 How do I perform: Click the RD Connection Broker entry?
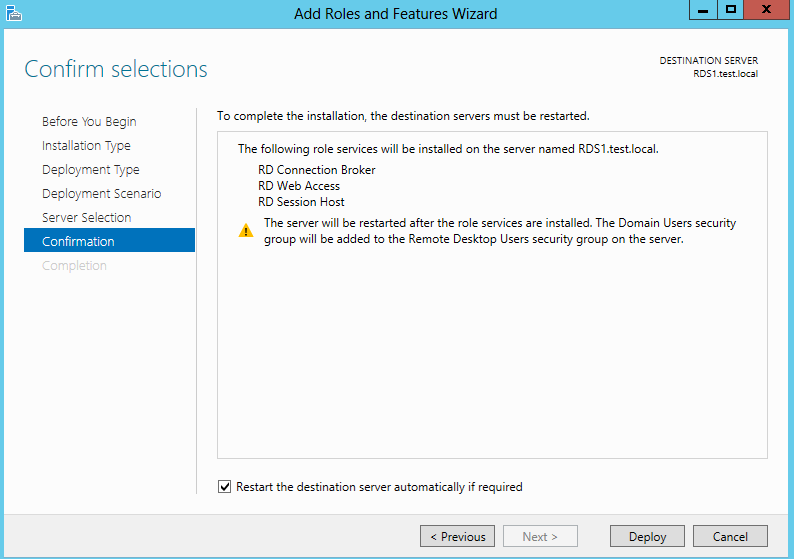point(316,170)
